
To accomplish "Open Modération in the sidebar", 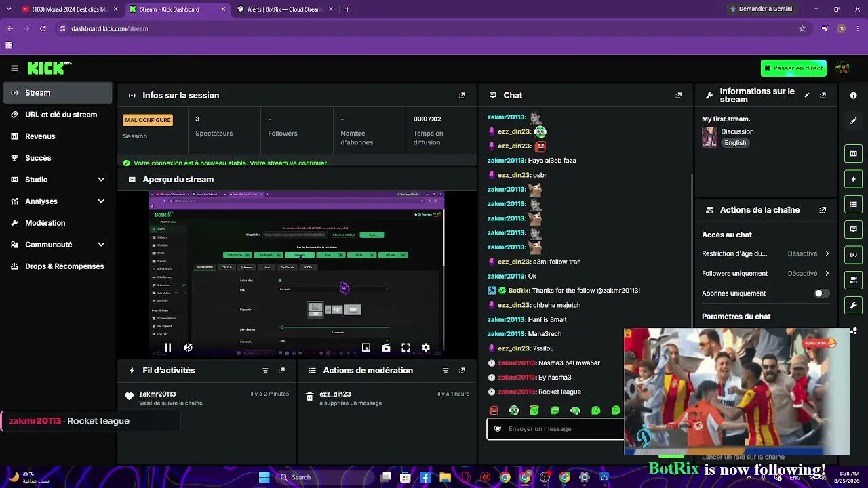I will tap(58, 223).
